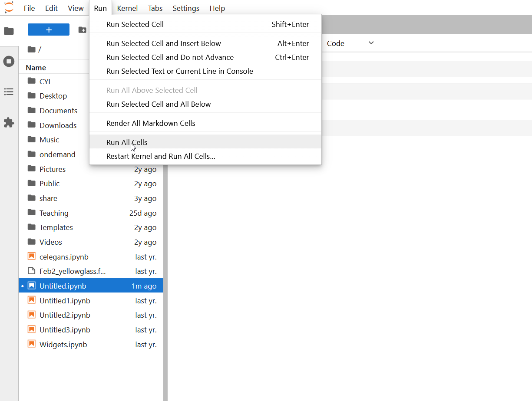Image resolution: width=532 pixels, height=401 pixels.
Task: Select Widgets.ipynb notebook file
Action: coord(91,345)
